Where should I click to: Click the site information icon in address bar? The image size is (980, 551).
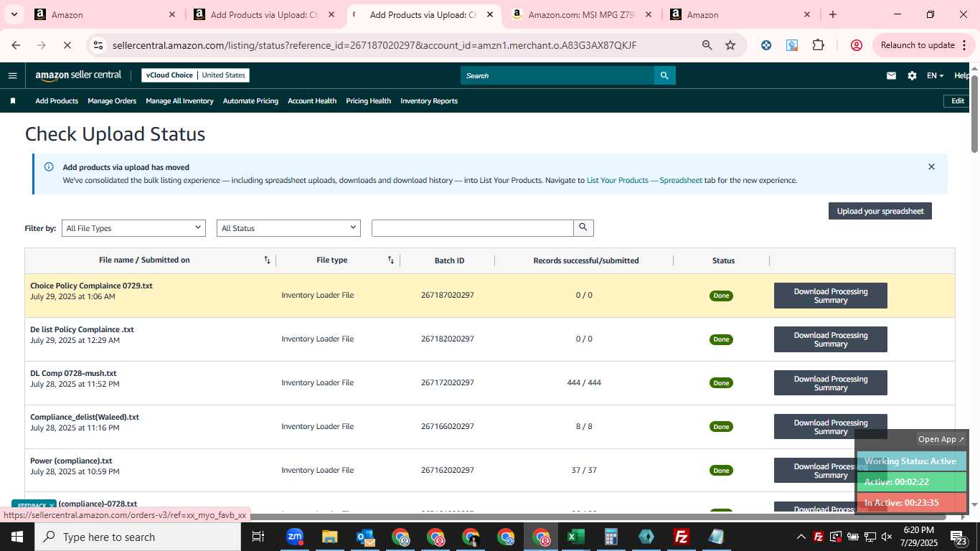coord(98,45)
